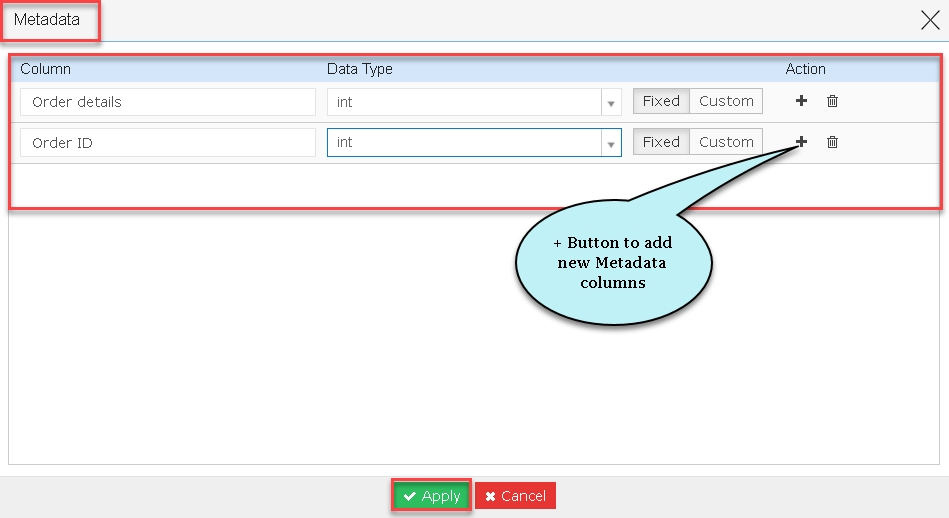Expand data type dropdown arrow for Order details
The height and width of the screenshot is (518, 949).
click(611, 103)
